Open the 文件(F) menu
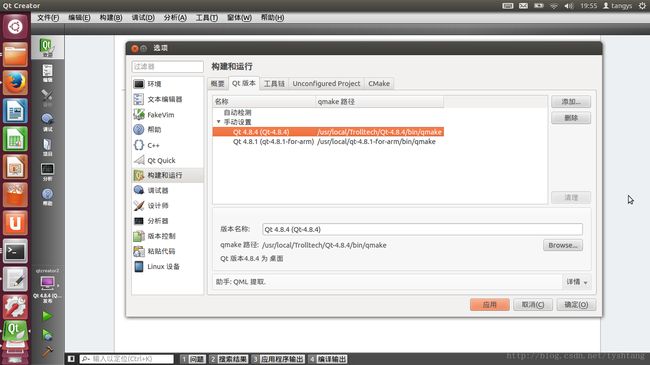This screenshot has width=650, height=365. click(48, 18)
